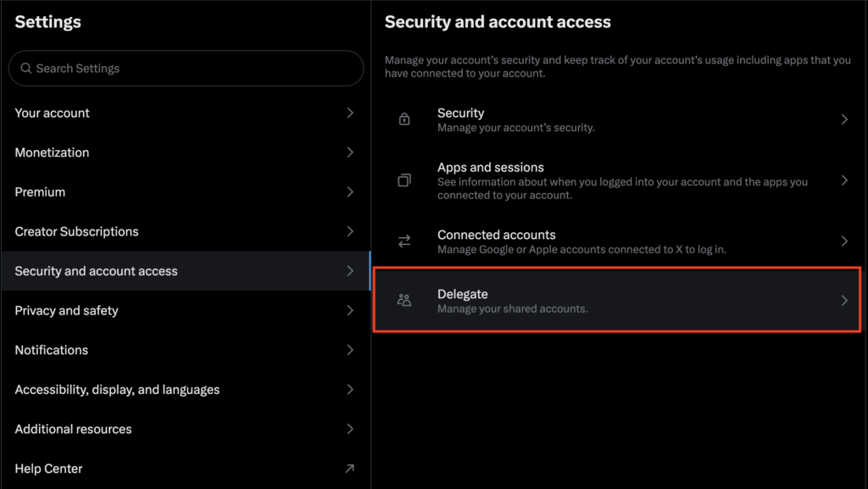Select the Notifications settings item

pos(52,350)
